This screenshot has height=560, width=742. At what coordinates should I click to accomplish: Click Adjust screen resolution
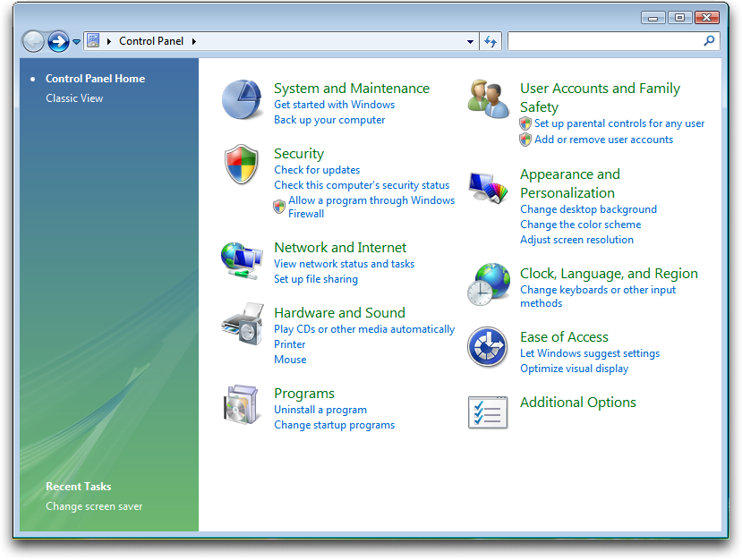click(576, 240)
